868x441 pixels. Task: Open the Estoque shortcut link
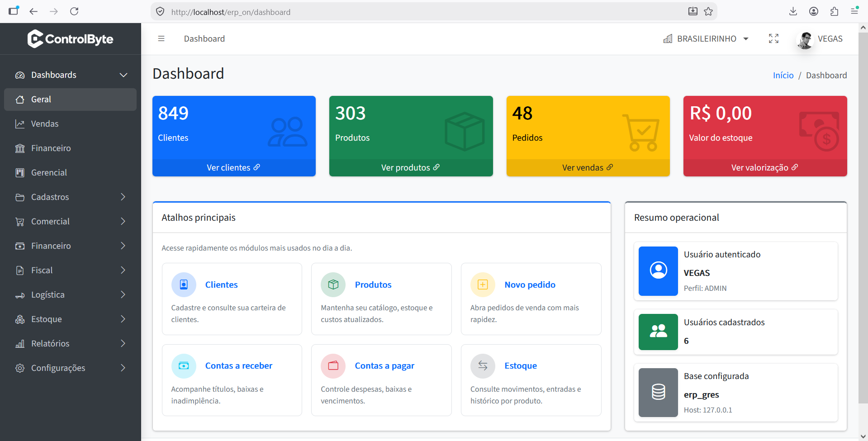521,365
